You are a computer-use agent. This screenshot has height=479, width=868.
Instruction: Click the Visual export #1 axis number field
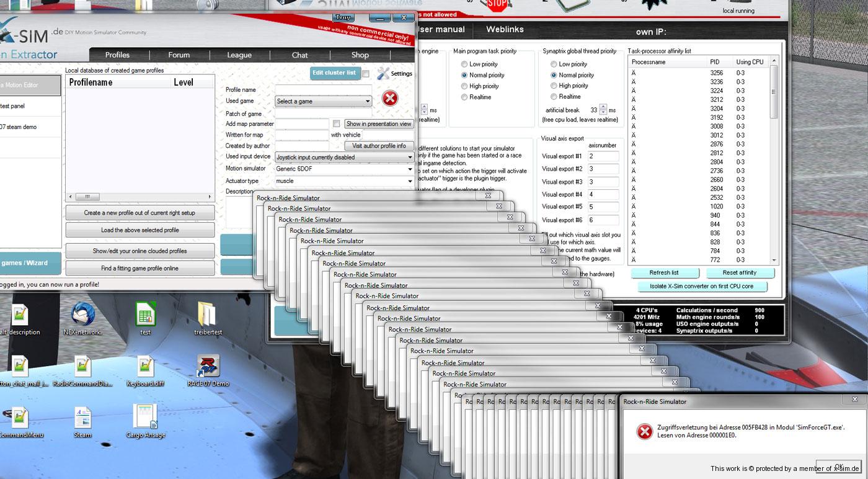click(603, 156)
